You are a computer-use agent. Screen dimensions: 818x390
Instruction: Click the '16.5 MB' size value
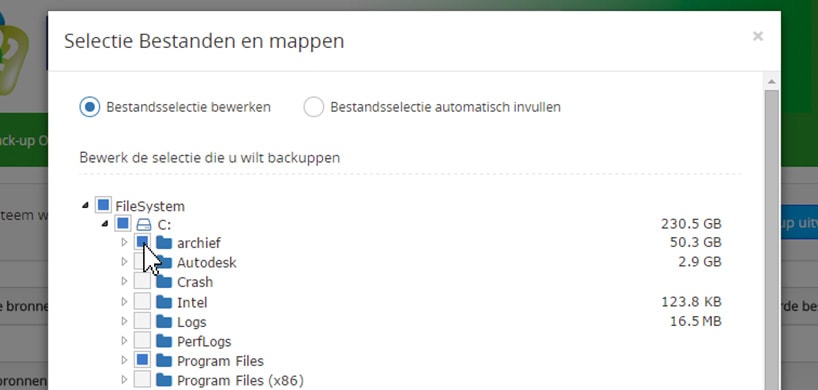695,321
